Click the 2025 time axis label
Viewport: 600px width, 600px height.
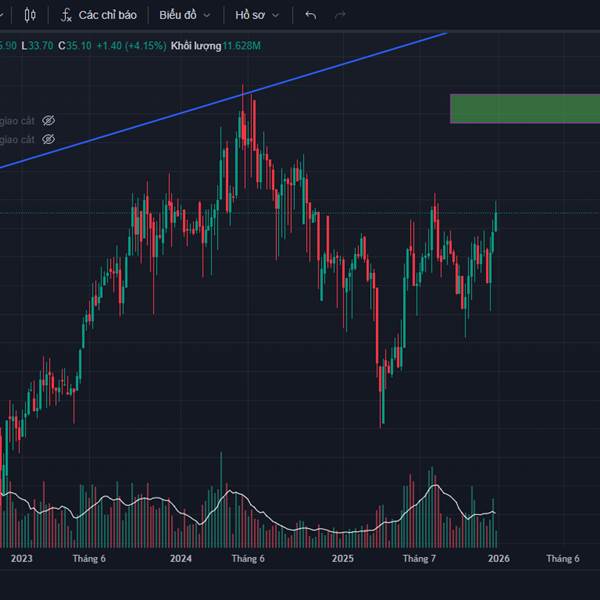[343, 558]
